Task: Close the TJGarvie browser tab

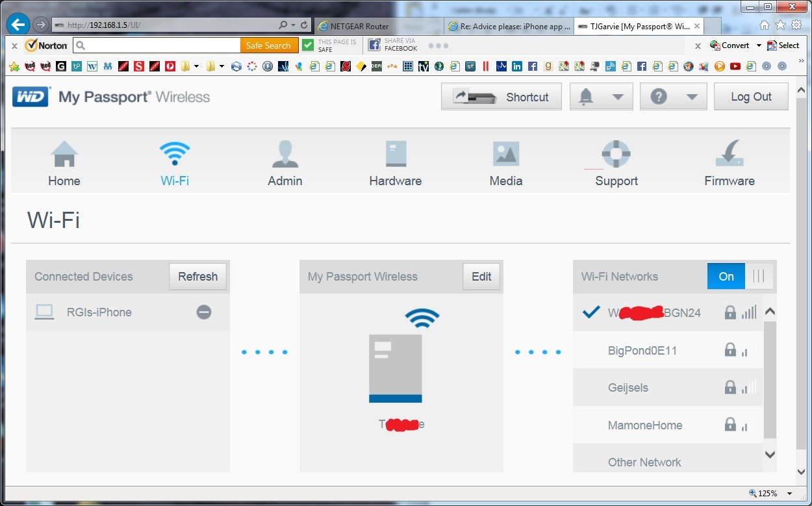Action: click(x=697, y=27)
